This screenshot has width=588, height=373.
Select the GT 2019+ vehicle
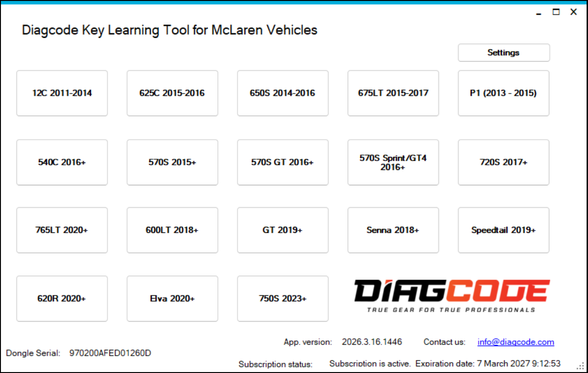[x=283, y=230]
